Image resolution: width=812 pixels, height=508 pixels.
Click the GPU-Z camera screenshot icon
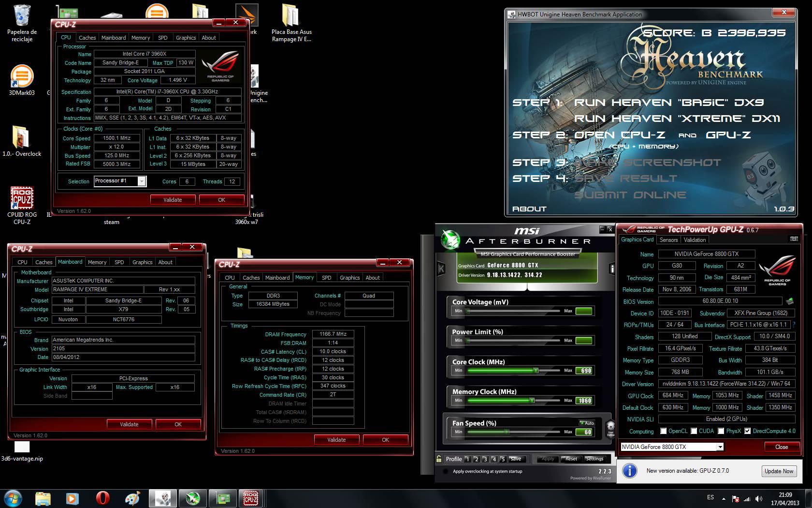click(794, 239)
